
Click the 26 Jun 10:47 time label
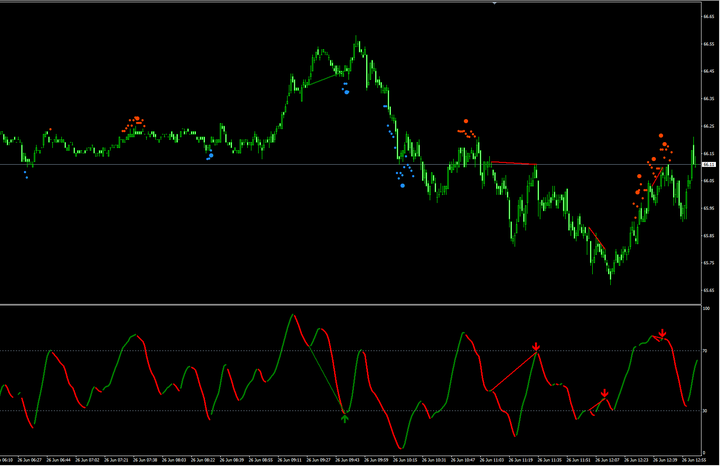click(462, 460)
